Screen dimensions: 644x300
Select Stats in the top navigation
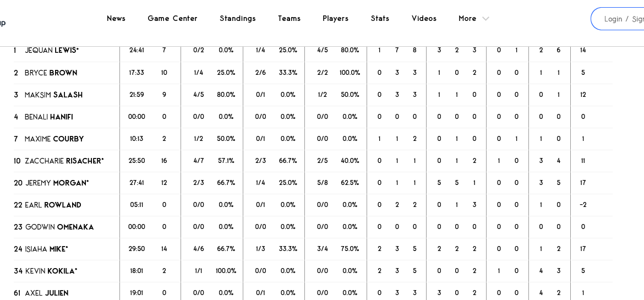[380, 18]
